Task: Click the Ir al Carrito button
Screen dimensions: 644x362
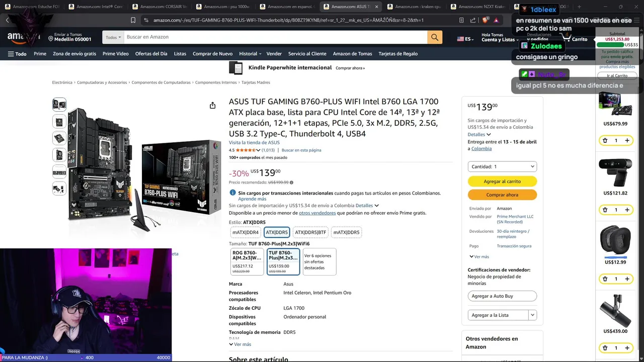Action: (x=617, y=76)
